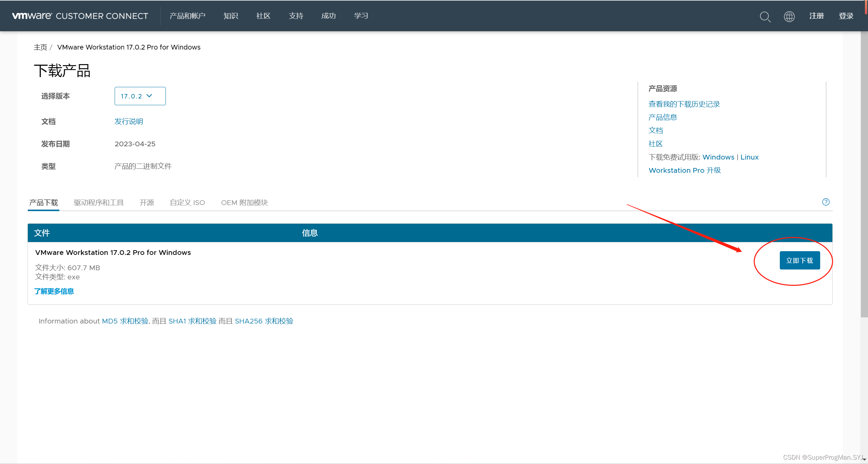Select 产品下载 tab on product page
868x464 pixels.
tap(44, 203)
